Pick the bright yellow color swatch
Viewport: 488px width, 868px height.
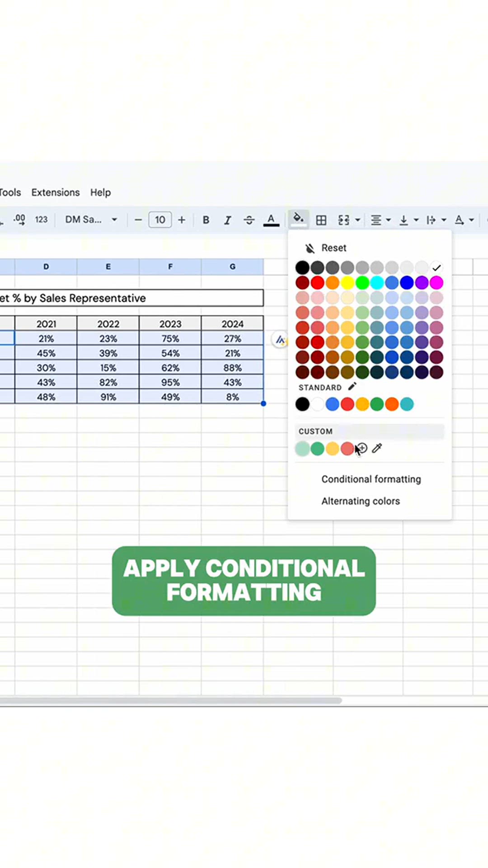tap(347, 283)
